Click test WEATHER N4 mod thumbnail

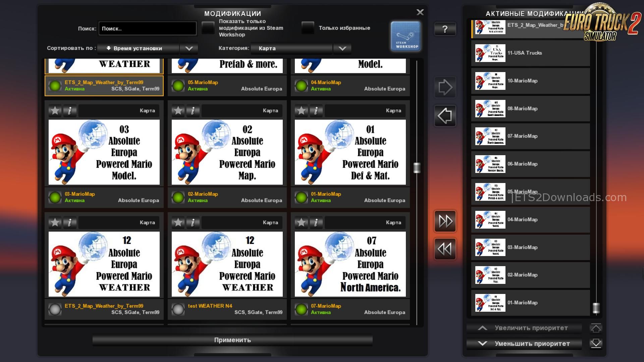point(227,264)
